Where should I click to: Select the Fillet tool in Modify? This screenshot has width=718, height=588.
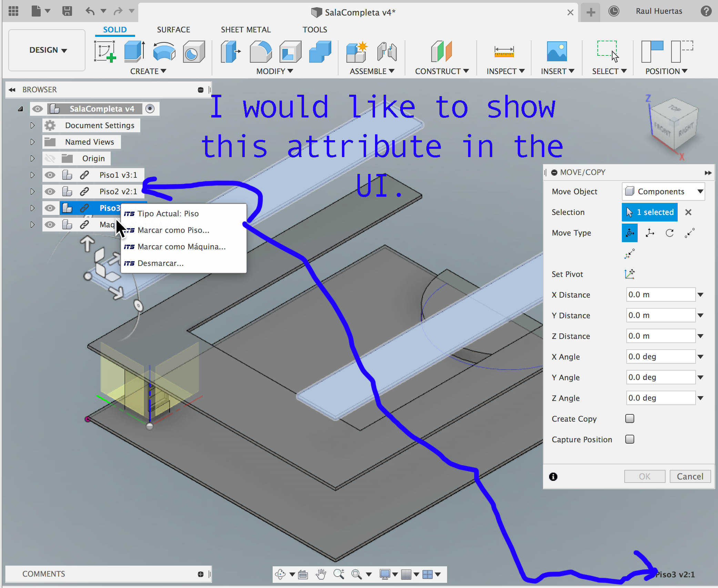coord(261,52)
